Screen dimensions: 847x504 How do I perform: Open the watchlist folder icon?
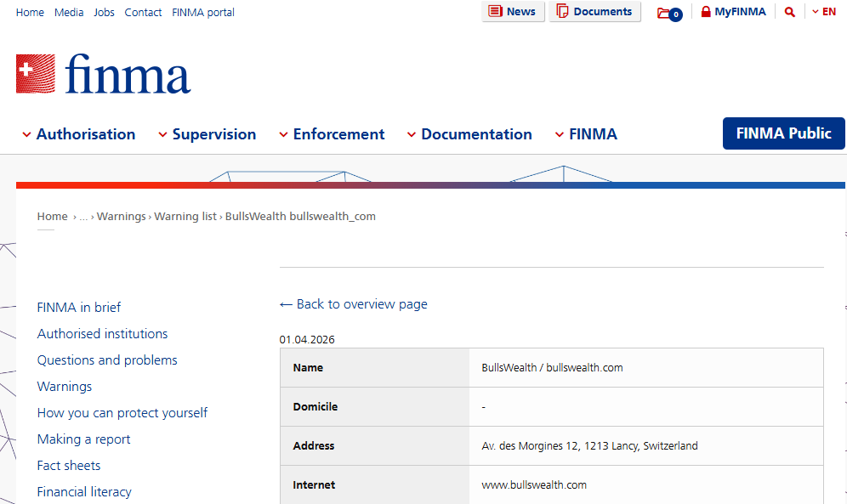coord(669,13)
